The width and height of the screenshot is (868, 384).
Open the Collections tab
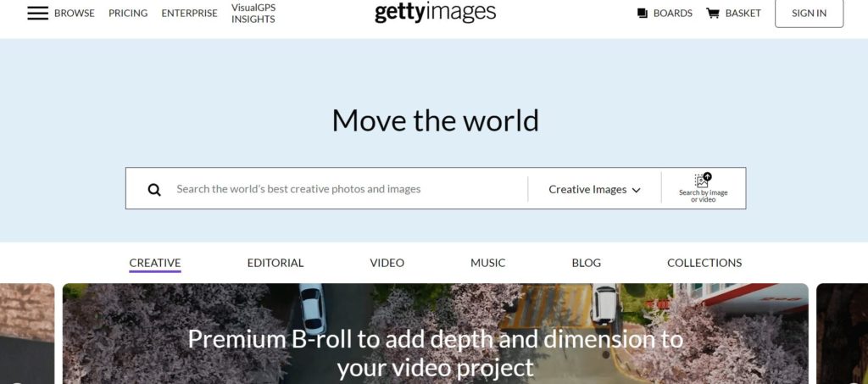coord(704,263)
